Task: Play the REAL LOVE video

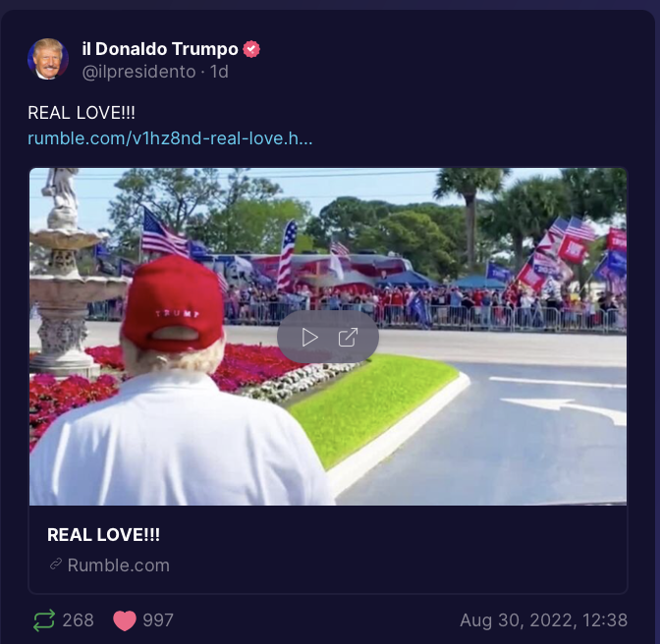Action: tap(310, 338)
